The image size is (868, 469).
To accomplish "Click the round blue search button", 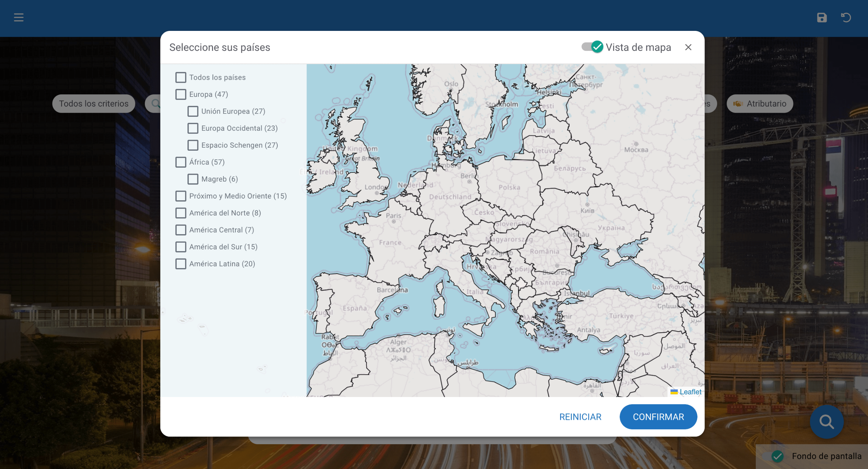I will (826, 421).
